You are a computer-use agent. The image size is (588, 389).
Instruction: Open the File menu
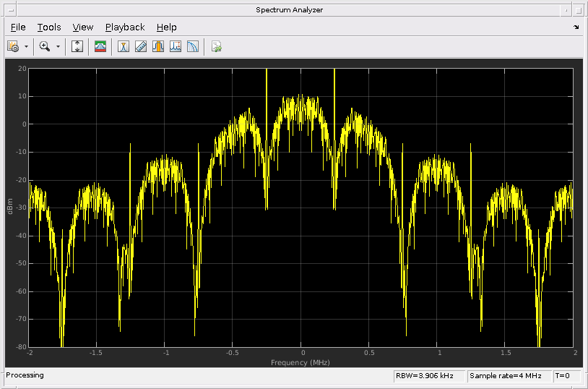18,27
